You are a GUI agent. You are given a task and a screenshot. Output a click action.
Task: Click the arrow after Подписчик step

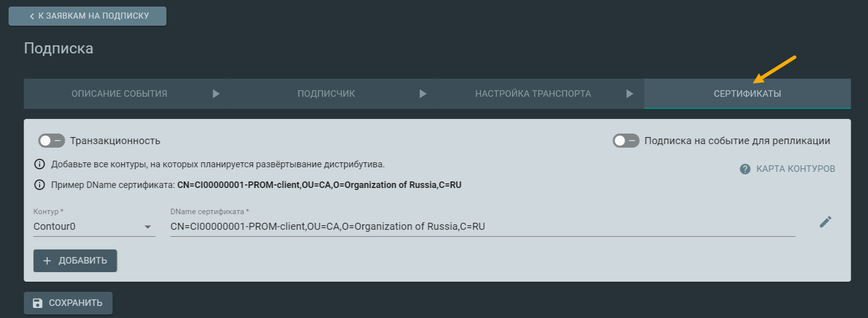click(423, 94)
